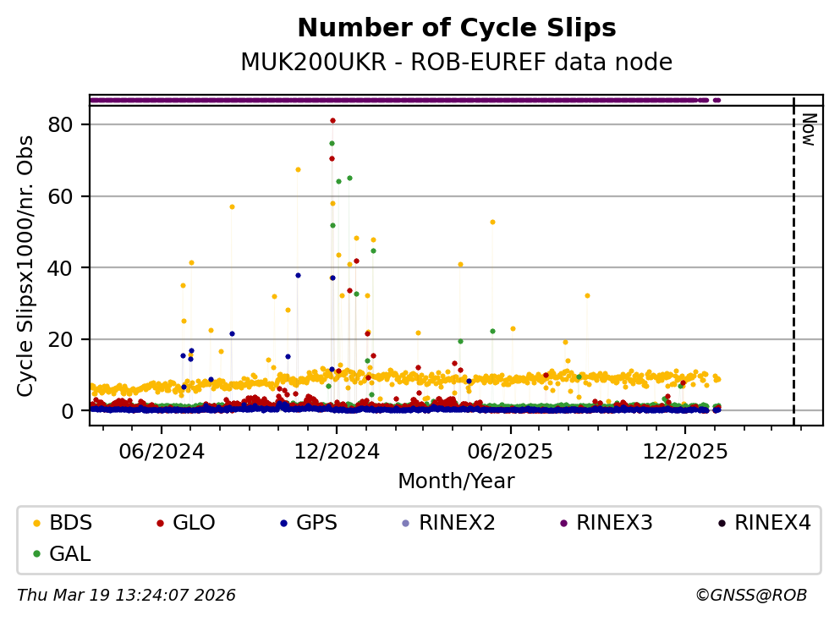Click the Thu Mar 19 timestamp text
Screen dimensions: 840x621
click(x=126, y=596)
